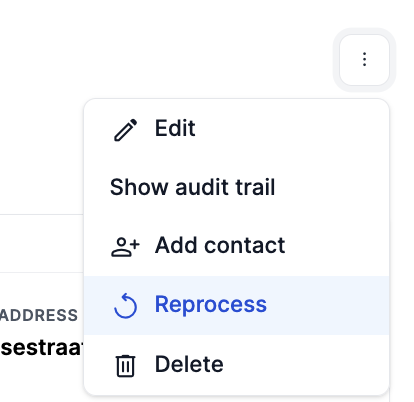The image size is (414, 402).
Task: Click the ADDRESS field label
Action: point(39,315)
